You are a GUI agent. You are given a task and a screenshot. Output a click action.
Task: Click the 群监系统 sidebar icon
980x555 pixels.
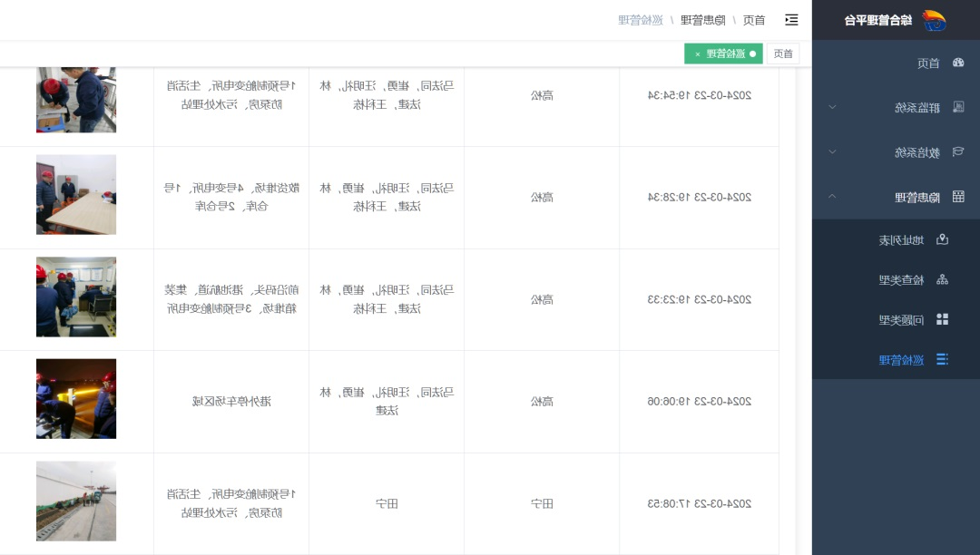(958, 107)
